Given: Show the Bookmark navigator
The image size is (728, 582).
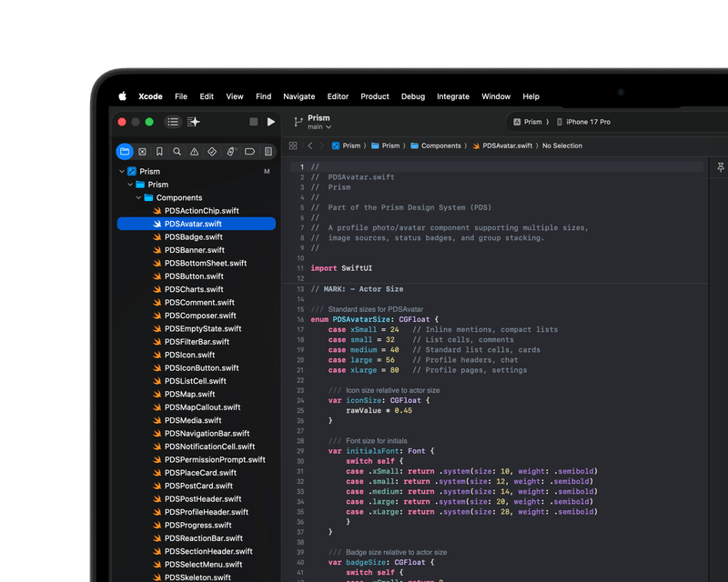Looking at the screenshot, I should [x=159, y=152].
